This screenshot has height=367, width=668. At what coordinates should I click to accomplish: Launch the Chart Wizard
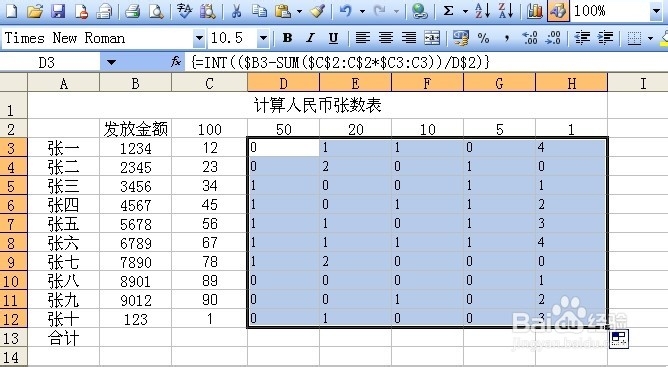click(x=534, y=11)
